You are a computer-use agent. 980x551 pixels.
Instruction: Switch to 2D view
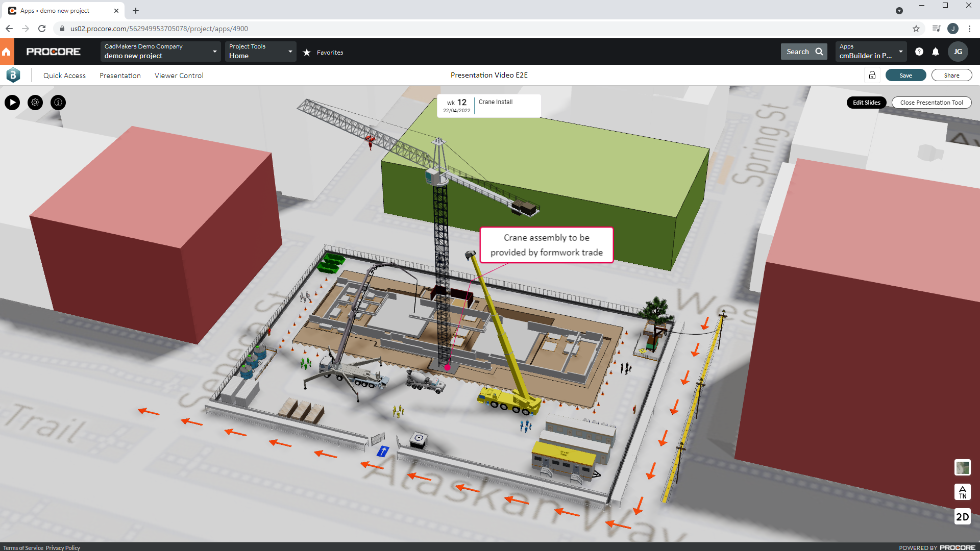click(x=963, y=517)
